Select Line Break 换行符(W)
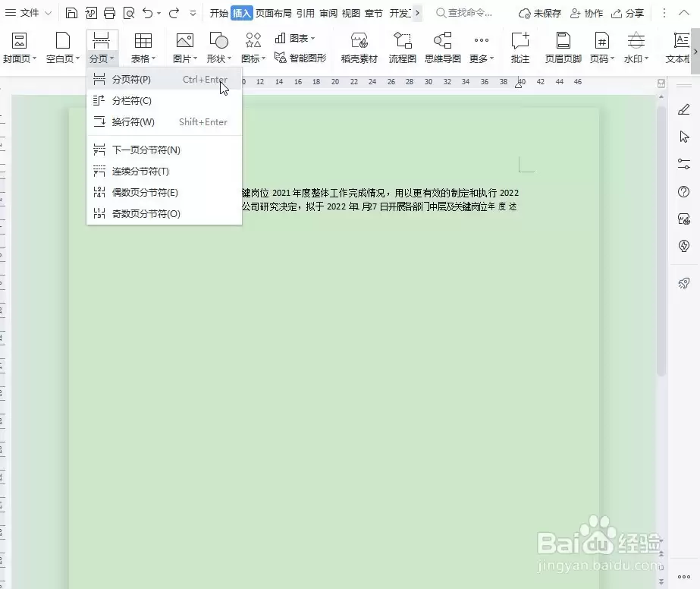 click(x=164, y=121)
